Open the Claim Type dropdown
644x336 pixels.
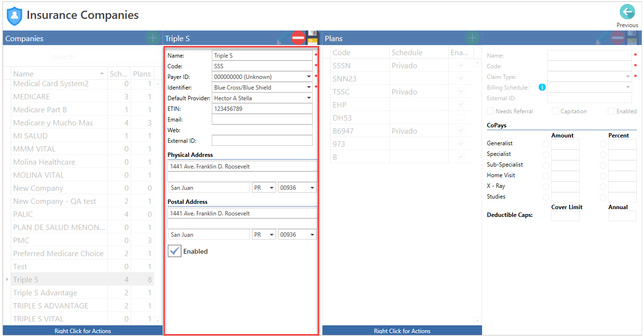(628, 76)
